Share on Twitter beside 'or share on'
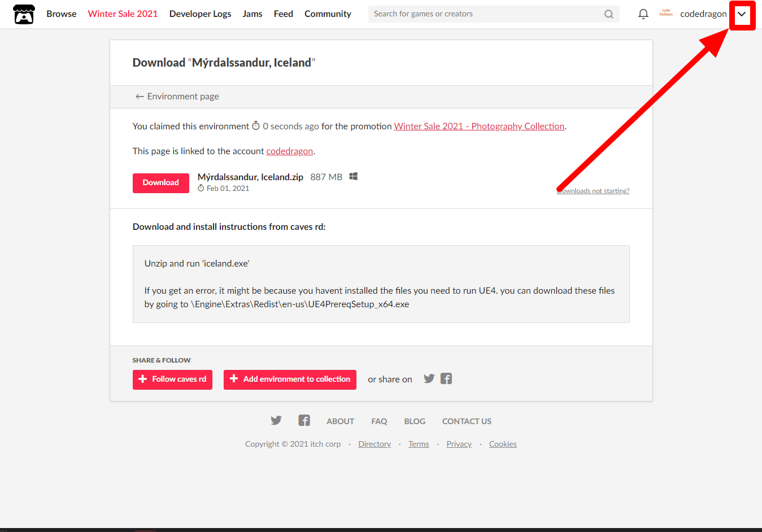This screenshot has width=762, height=532. 429,378
